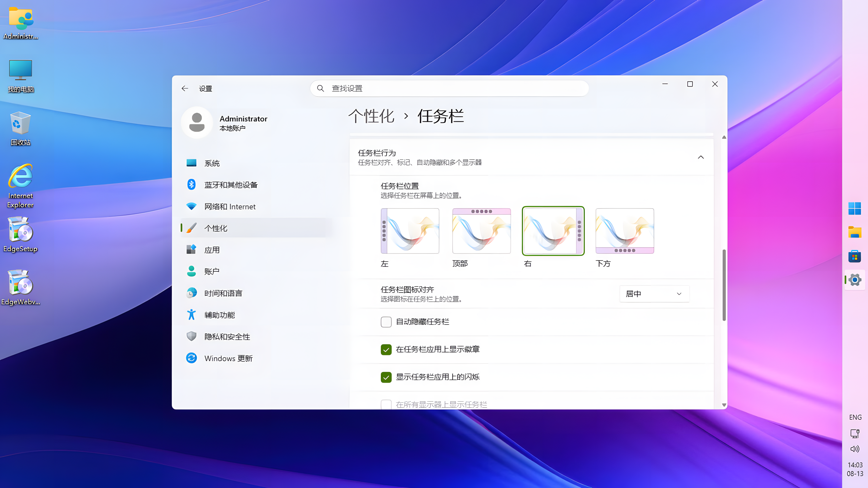Toggle 在所有显示器上显示任务栏 checkbox
The image size is (868, 488).
(x=386, y=404)
